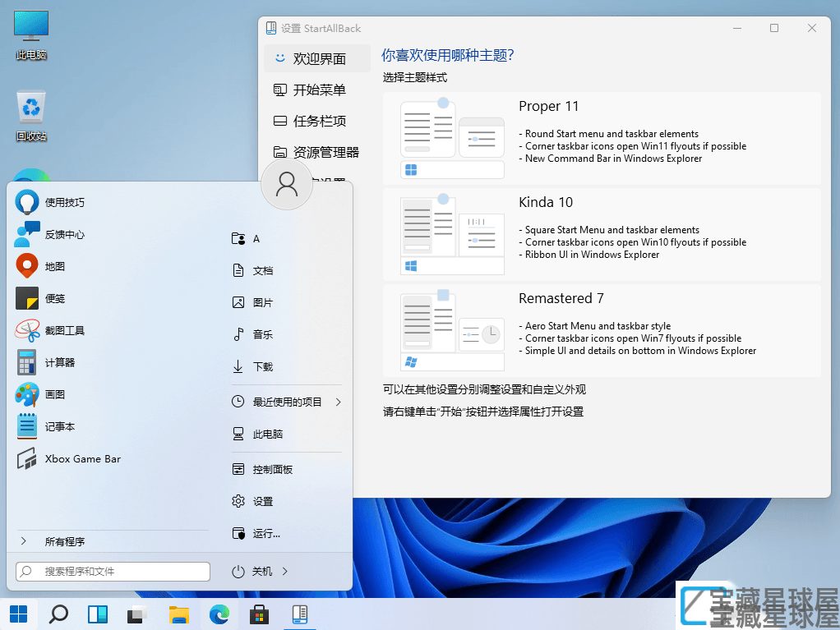This screenshot has height=630, width=840.
Task: Click 你喜欢使用哪种主题? heading
Action: coord(447,55)
